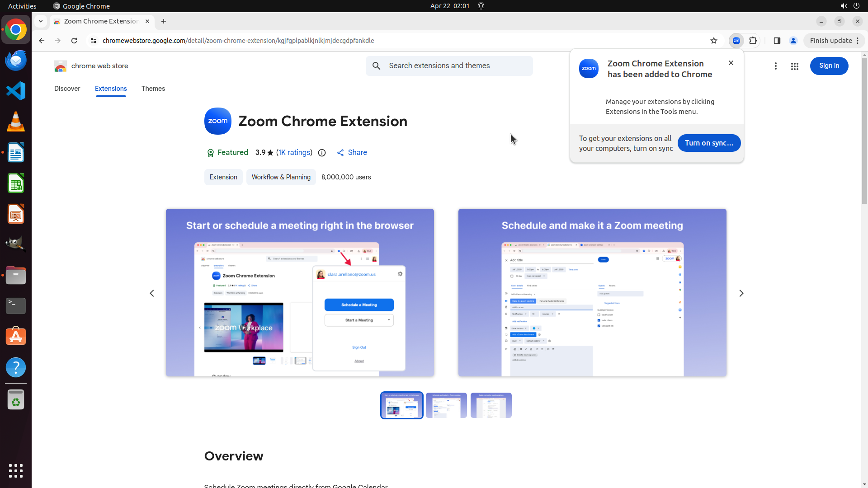Click the Zoom extension icon in toolbar
Viewport: 868px width, 488px height.
tap(736, 41)
